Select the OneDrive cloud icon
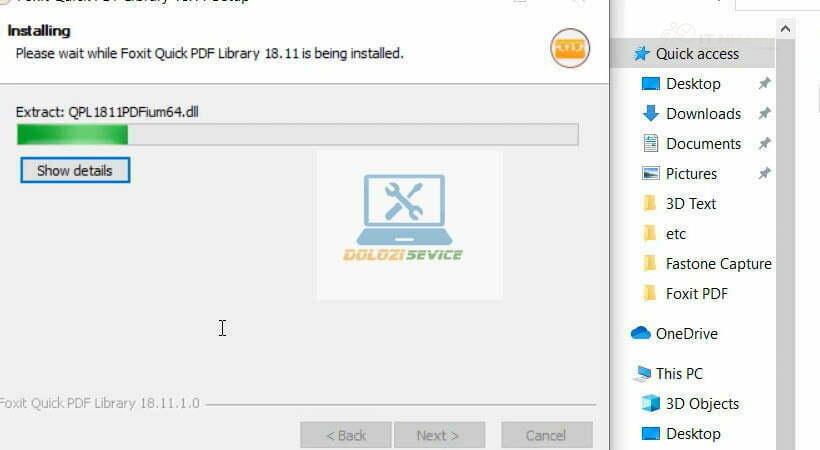Screen dimensions: 820x450 point(641,333)
